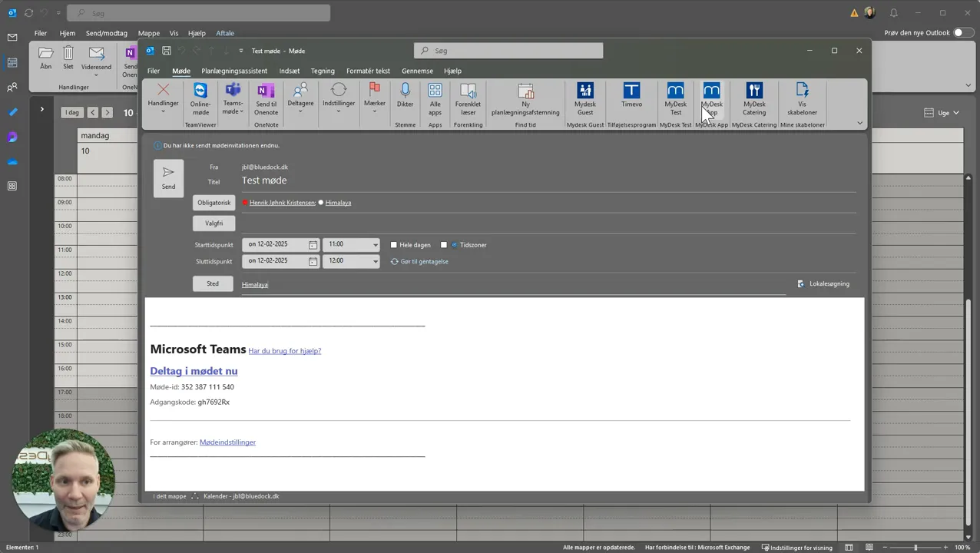The image size is (980, 553).
Task: Click the zoom slider in the status bar
Action: point(915,548)
